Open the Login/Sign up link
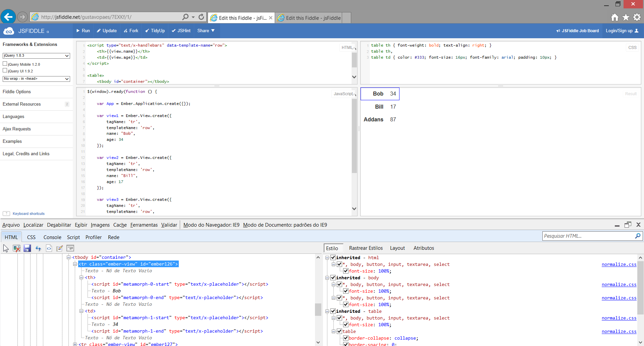Screen dimensions: 644x346 tap(622, 31)
